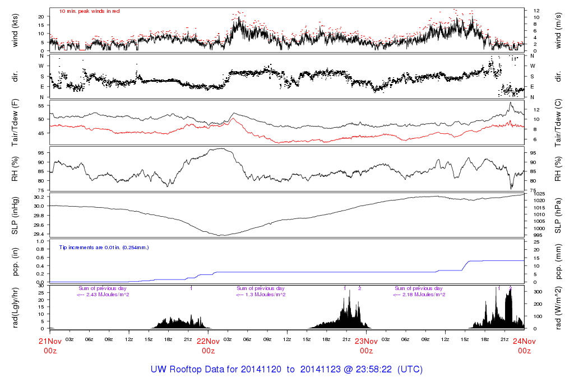Click the 'rad (W/m^2)' axis label
574x392 pixels.
[x=558, y=307]
